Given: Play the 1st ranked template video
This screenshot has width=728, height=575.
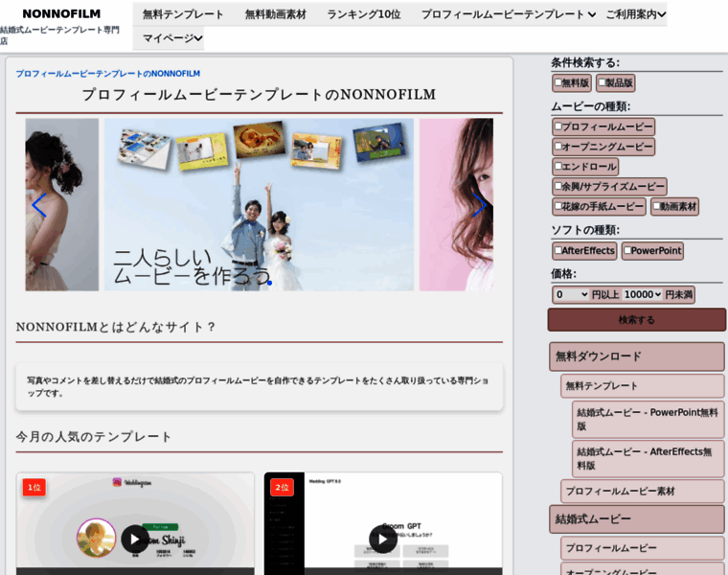Looking at the screenshot, I should click(135, 539).
